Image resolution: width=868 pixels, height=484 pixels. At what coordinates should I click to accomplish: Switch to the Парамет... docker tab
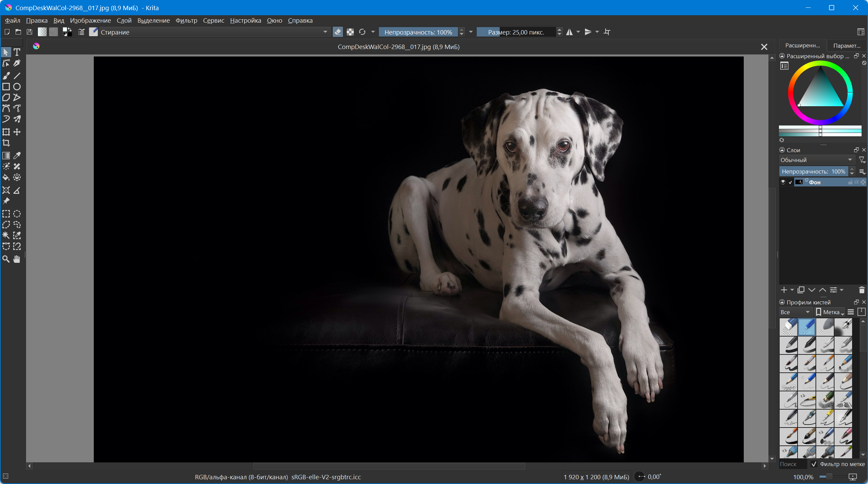(846, 46)
